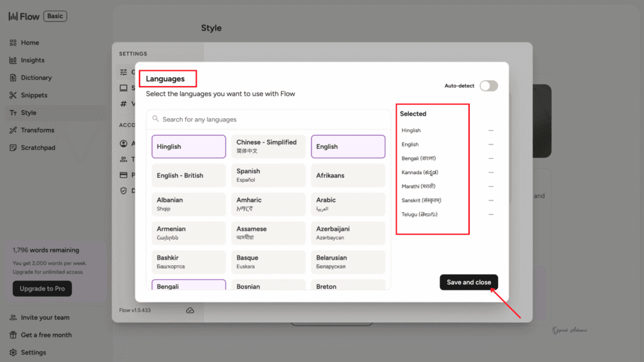Select the Basque language tile

coord(268,262)
